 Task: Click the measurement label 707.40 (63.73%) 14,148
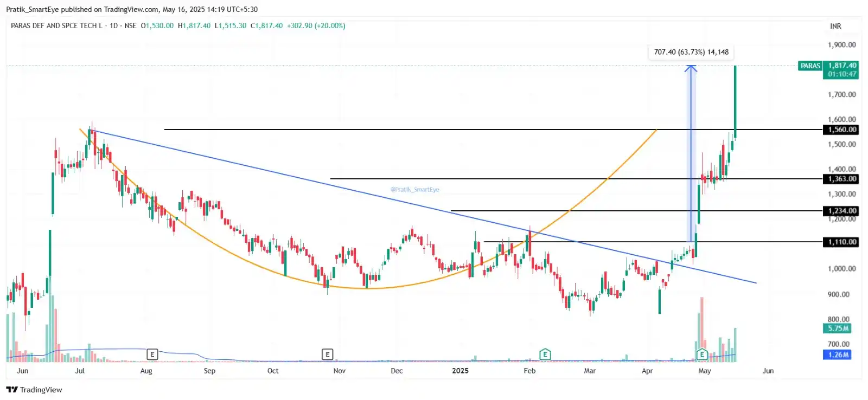(x=691, y=52)
